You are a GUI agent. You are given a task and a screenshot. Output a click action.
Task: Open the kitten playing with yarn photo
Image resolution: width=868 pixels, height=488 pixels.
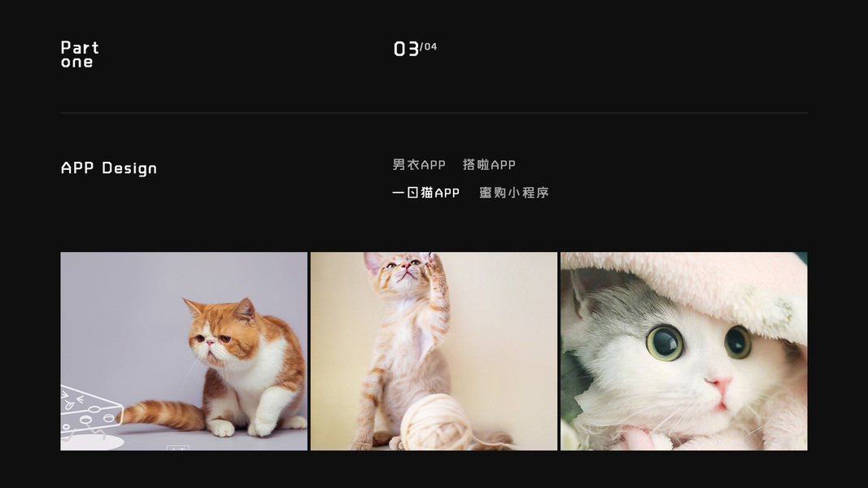pyautogui.click(x=434, y=351)
